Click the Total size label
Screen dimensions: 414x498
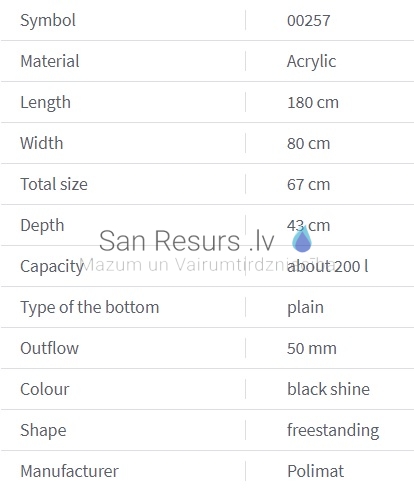54,184
